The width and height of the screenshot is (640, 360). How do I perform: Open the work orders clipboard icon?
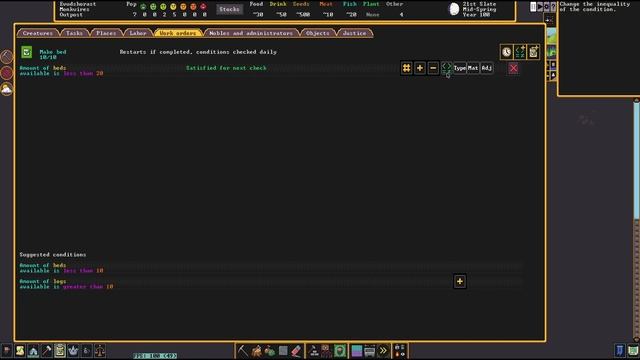[x=60, y=350]
